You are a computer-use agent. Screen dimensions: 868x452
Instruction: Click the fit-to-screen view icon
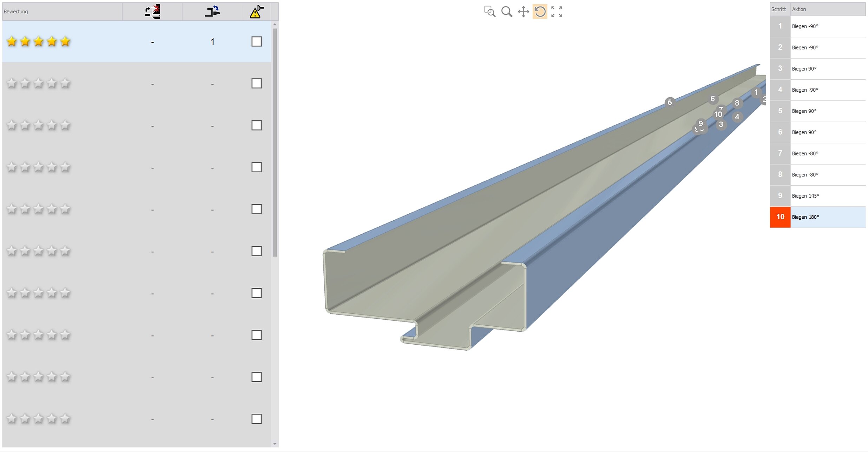557,12
